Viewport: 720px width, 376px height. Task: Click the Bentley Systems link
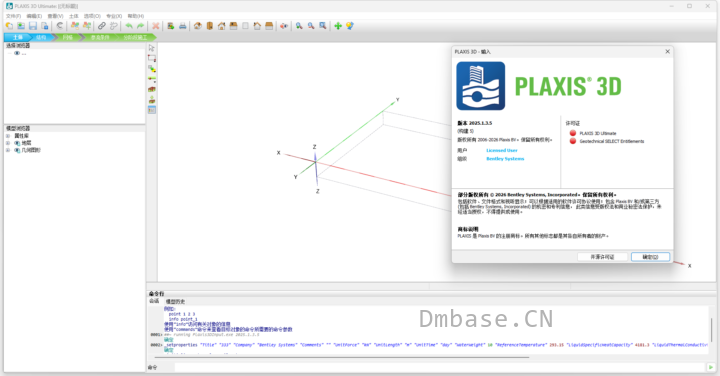pos(505,159)
